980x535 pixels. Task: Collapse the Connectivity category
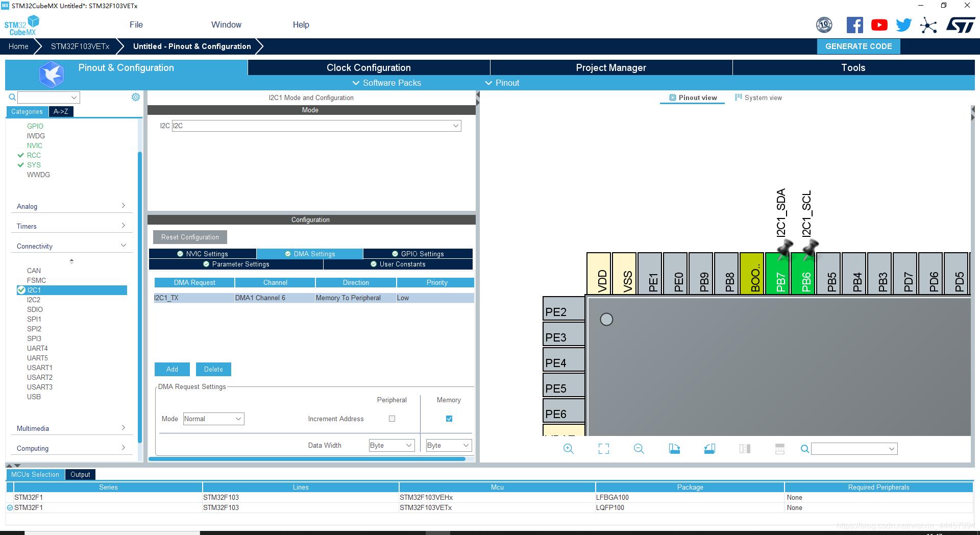[71, 246]
